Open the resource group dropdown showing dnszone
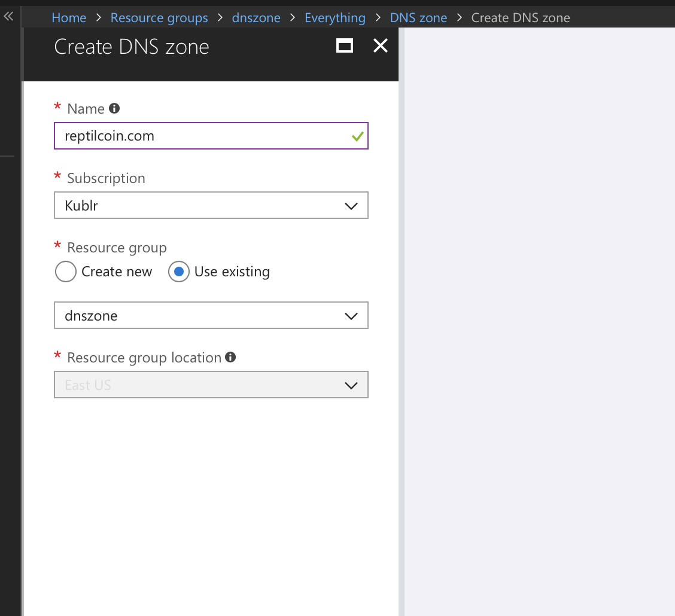This screenshot has width=675, height=616. (x=211, y=315)
